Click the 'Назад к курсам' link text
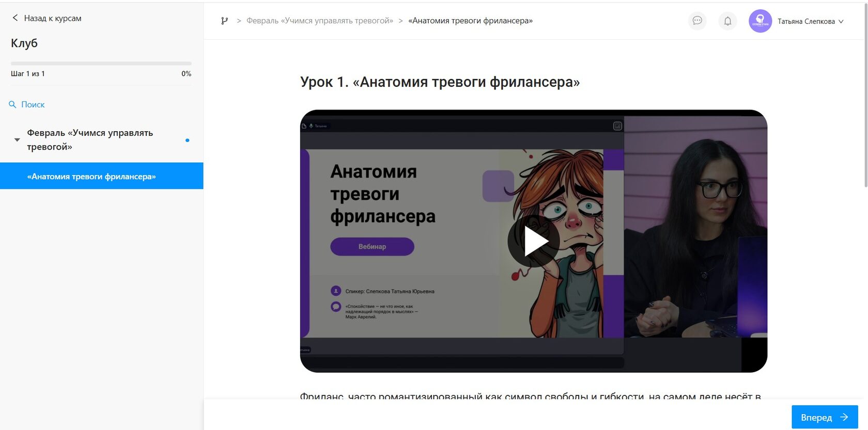Image resolution: width=868 pixels, height=430 pixels. 53,18
